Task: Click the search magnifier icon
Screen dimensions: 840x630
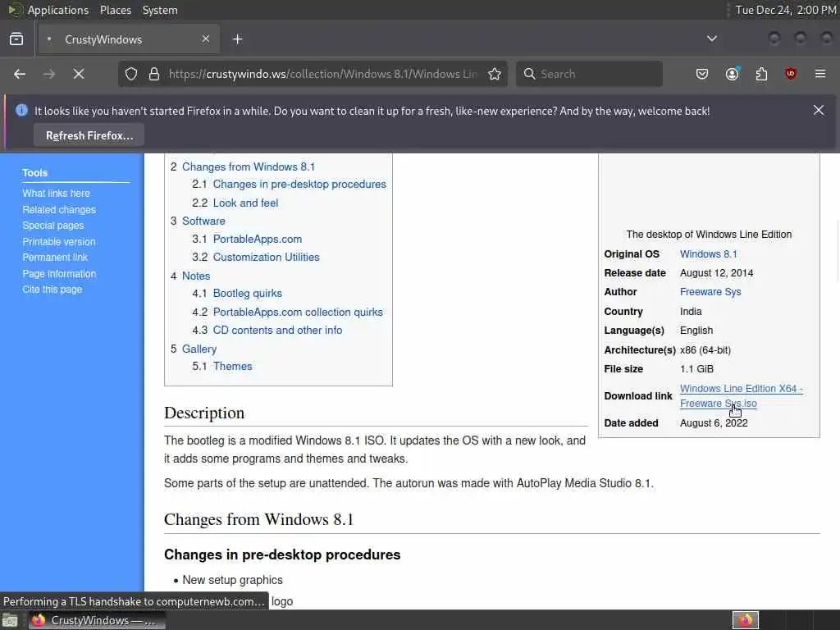Action: (529, 74)
